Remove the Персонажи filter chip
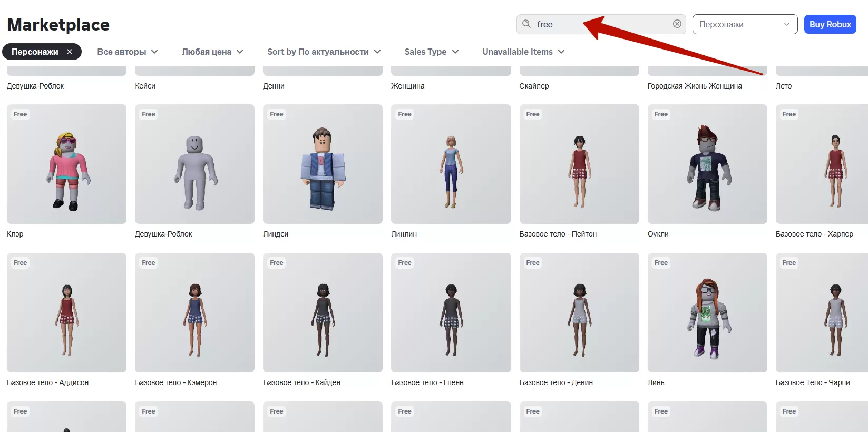The height and width of the screenshot is (432, 868). click(70, 52)
